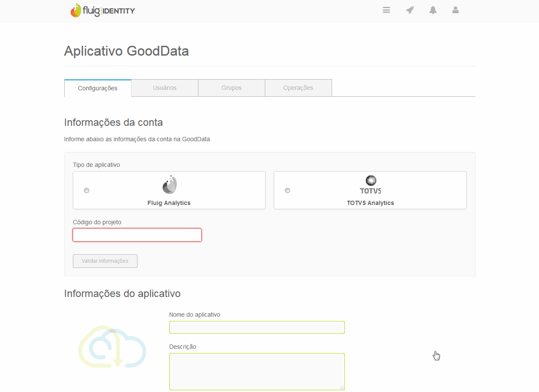Click the Descrição text area resize grip
Screen dimensions: 539x392
[x=342, y=387]
